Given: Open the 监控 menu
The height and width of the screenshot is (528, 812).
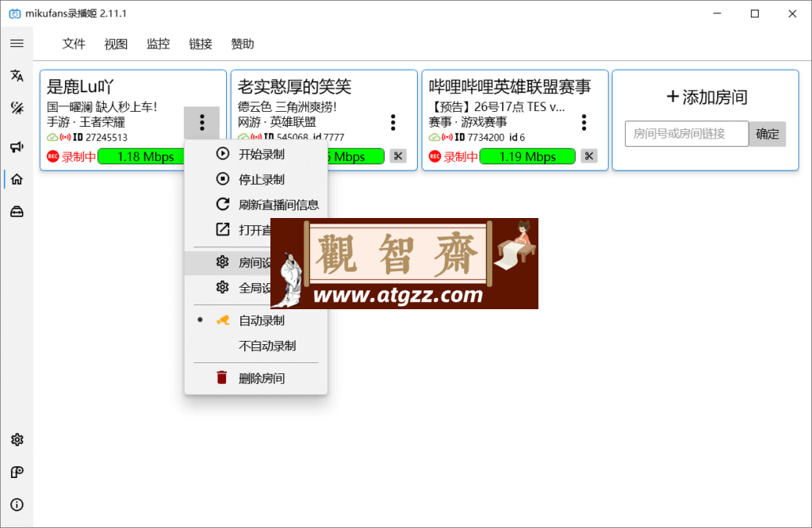Looking at the screenshot, I should (158, 44).
